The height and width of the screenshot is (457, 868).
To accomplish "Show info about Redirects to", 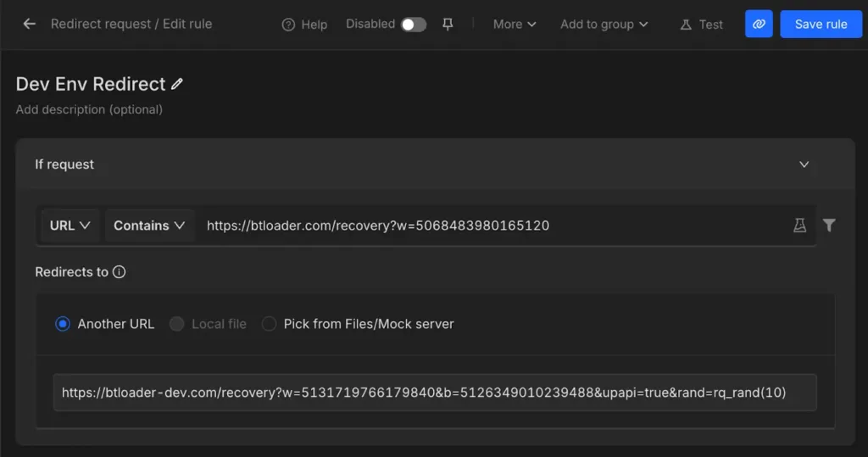I will [x=119, y=272].
